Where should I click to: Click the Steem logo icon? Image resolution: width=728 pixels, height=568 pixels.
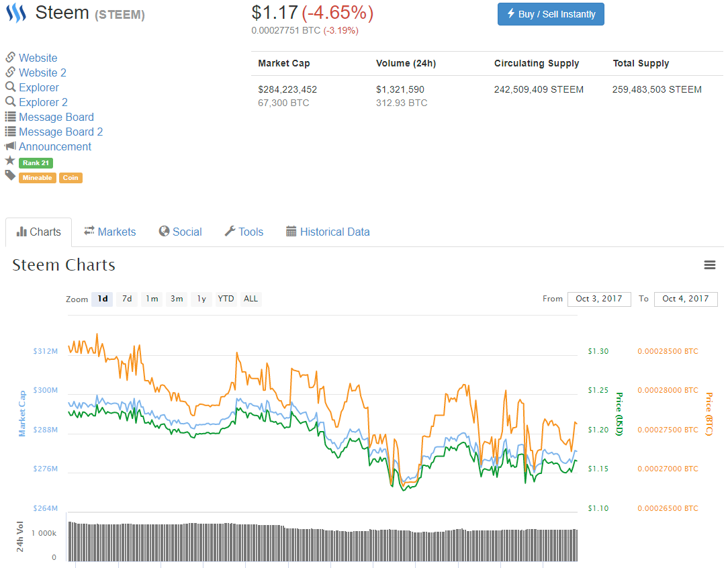pos(16,13)
